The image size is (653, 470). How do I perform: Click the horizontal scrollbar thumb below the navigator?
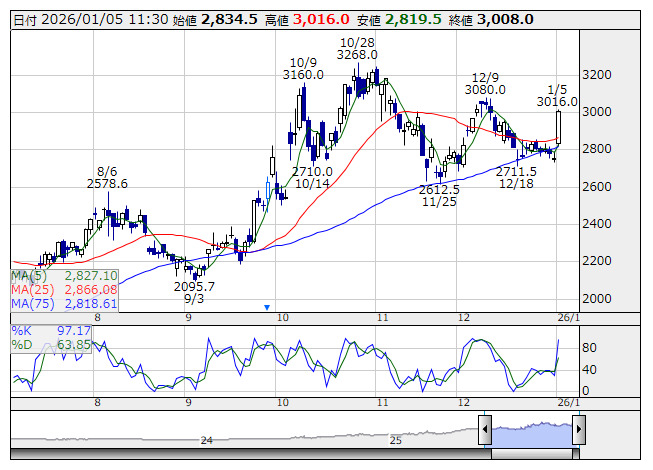pyautogui.click(x=531, y=455)
